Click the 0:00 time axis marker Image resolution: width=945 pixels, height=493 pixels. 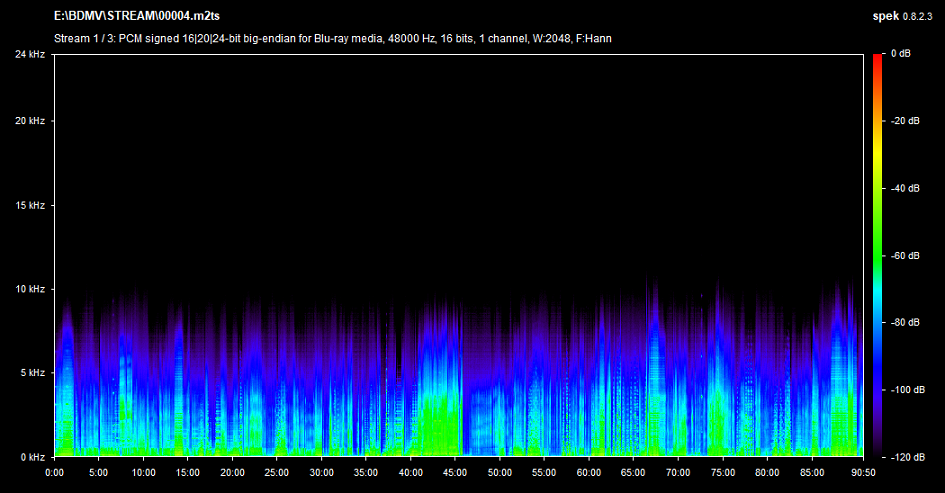(x=55, y=472)
